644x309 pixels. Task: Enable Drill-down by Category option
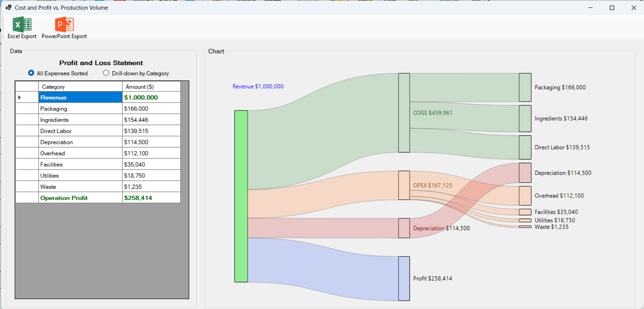106,73
